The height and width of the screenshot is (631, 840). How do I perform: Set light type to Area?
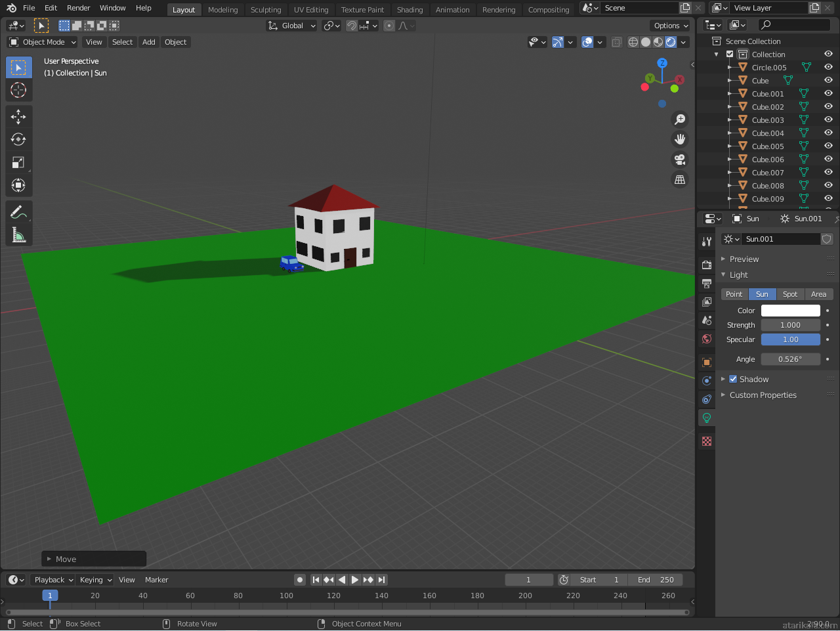tap(818, 294)
